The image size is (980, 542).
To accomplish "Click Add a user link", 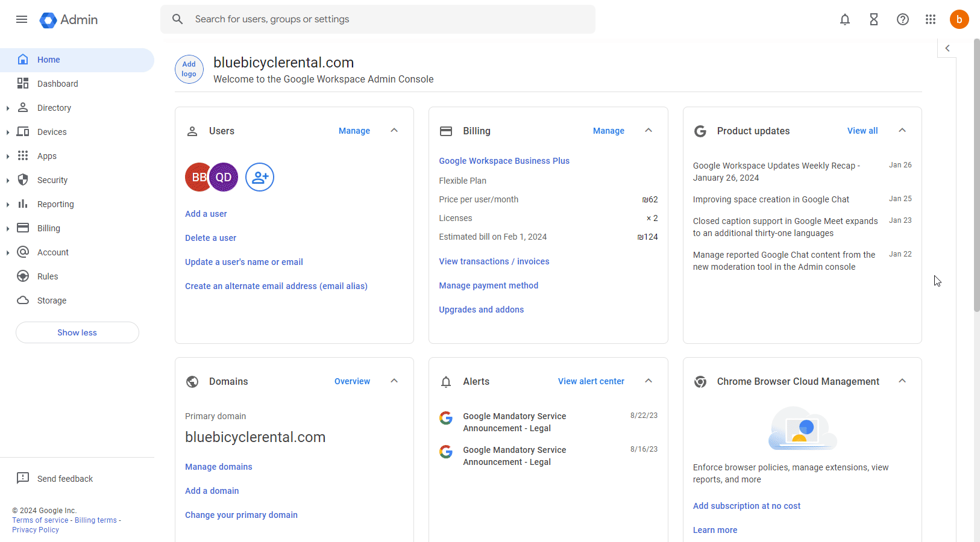I will (206, 214).
